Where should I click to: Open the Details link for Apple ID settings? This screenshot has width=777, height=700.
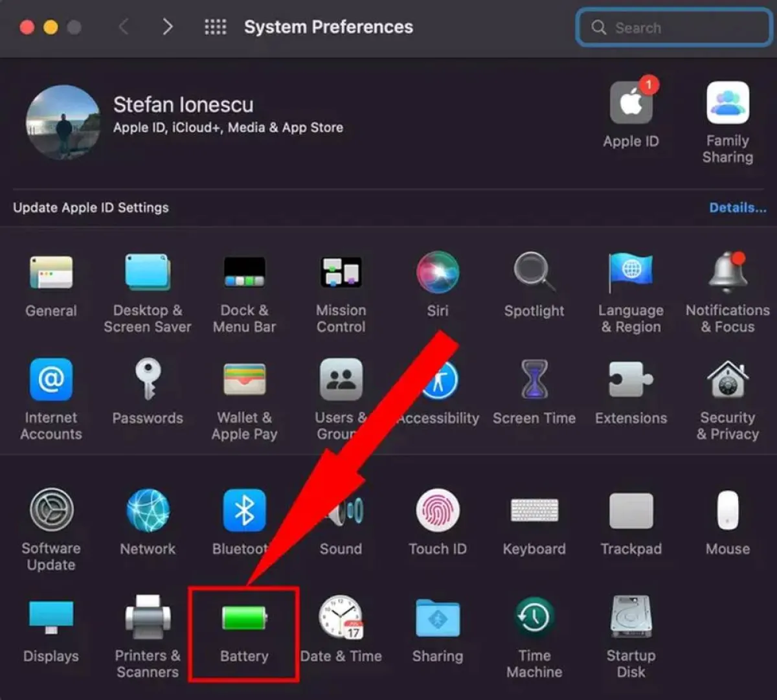738,207
